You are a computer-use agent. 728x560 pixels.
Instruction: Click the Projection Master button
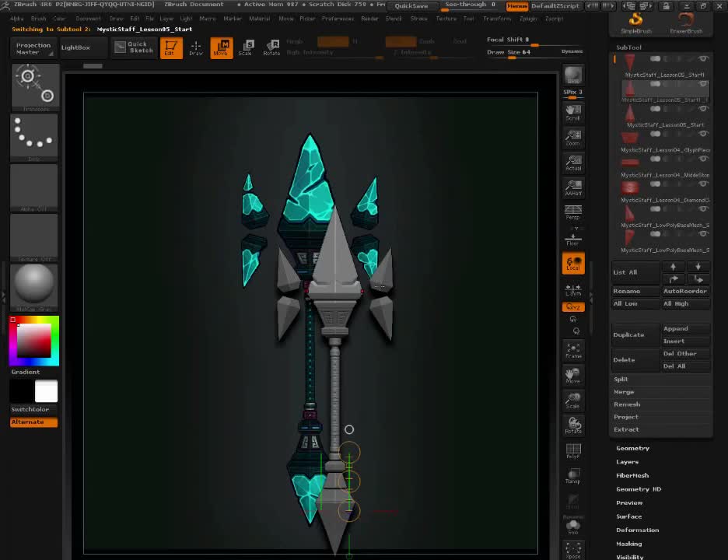(x=33, y=48)
